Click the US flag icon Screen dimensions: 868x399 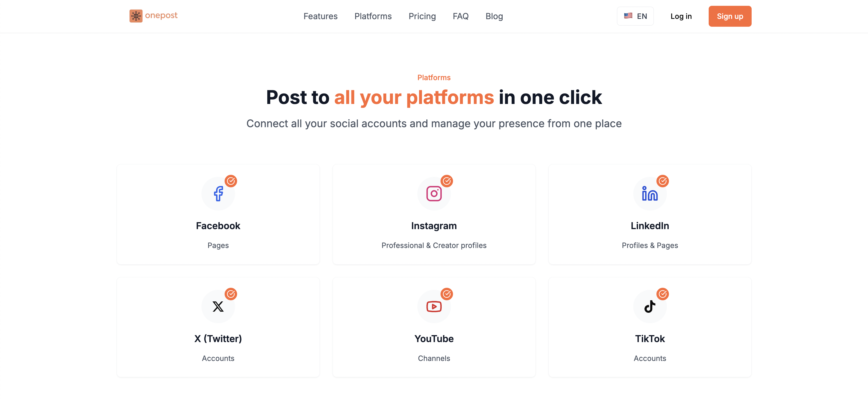click(628, 15)
